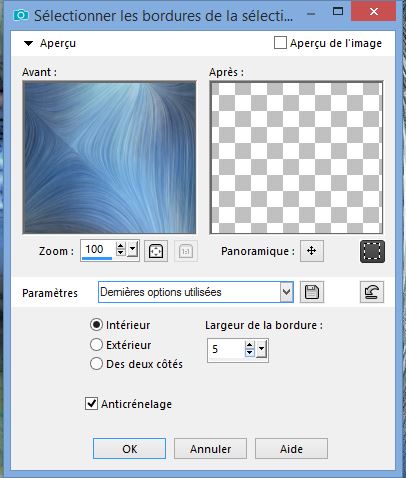Open the Paramètres presets dropdown
Viewport: 406px width, 478px height.
[286, 292]
